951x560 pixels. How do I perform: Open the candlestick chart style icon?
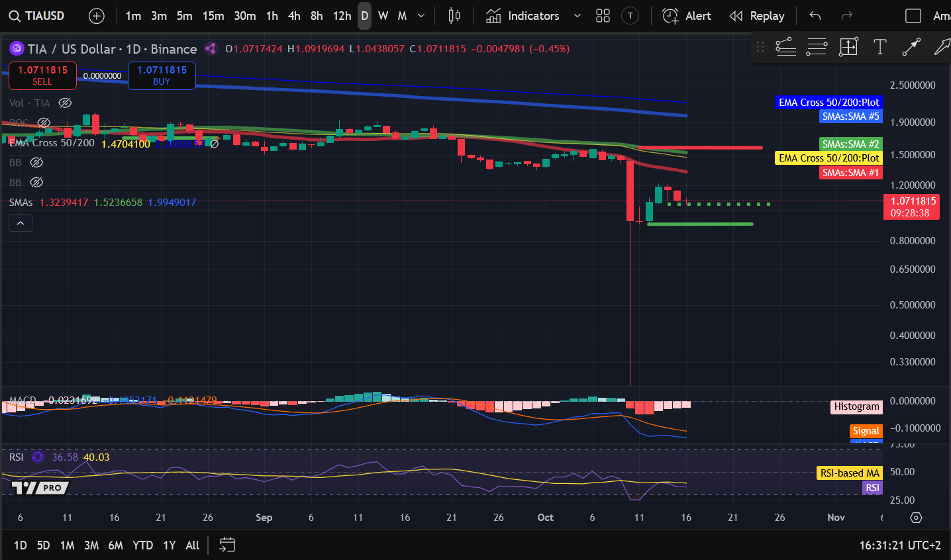[454, 16]
